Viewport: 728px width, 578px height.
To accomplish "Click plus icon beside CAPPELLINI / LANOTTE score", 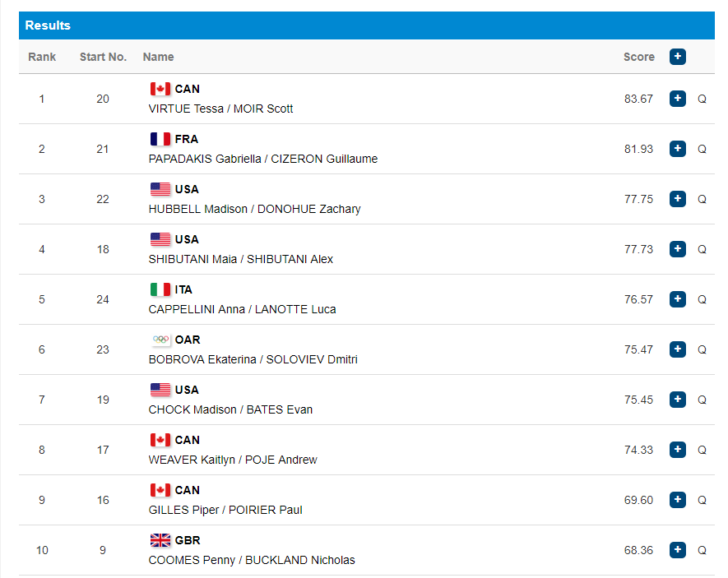I will pyautogui.click(x=677, y=299).
